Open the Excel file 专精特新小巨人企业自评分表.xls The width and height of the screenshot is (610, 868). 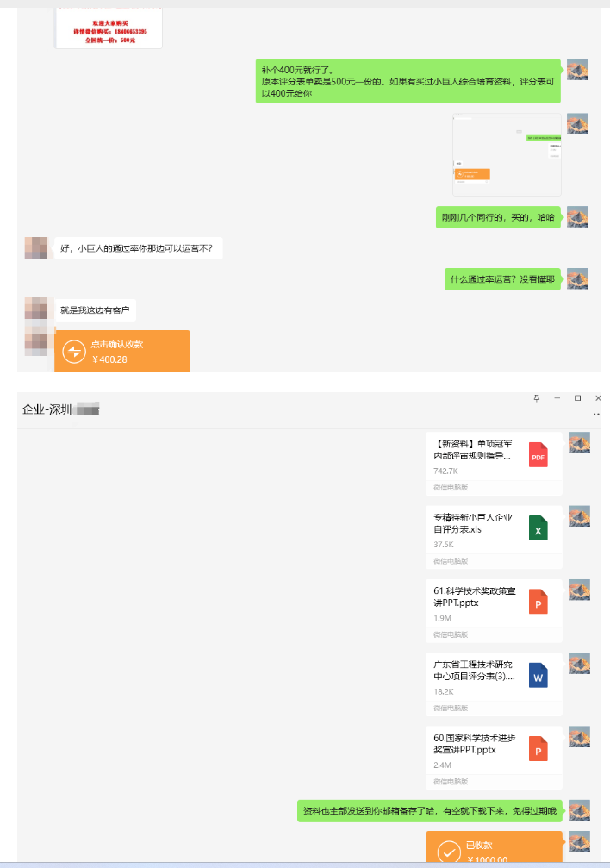tap(494, 537)
